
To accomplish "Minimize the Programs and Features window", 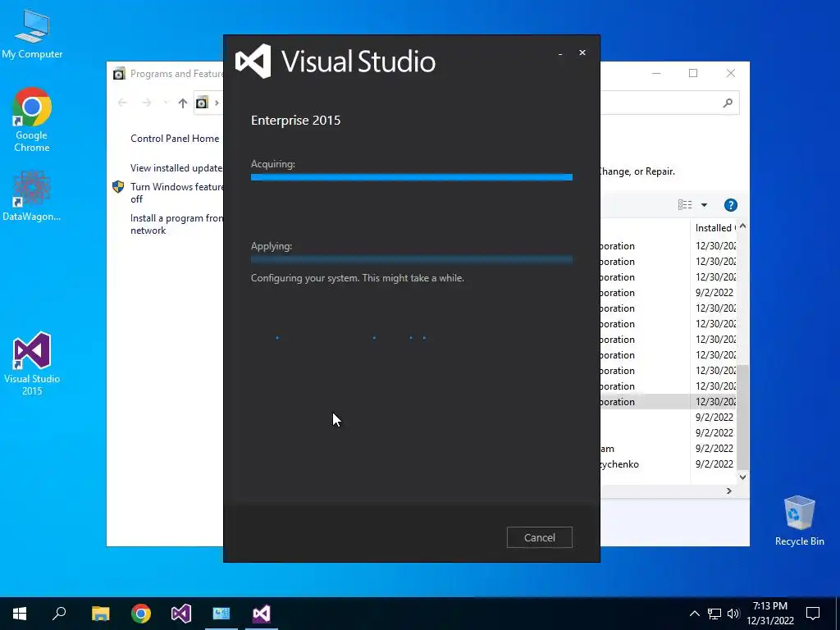I will click(x=656, y=73).
